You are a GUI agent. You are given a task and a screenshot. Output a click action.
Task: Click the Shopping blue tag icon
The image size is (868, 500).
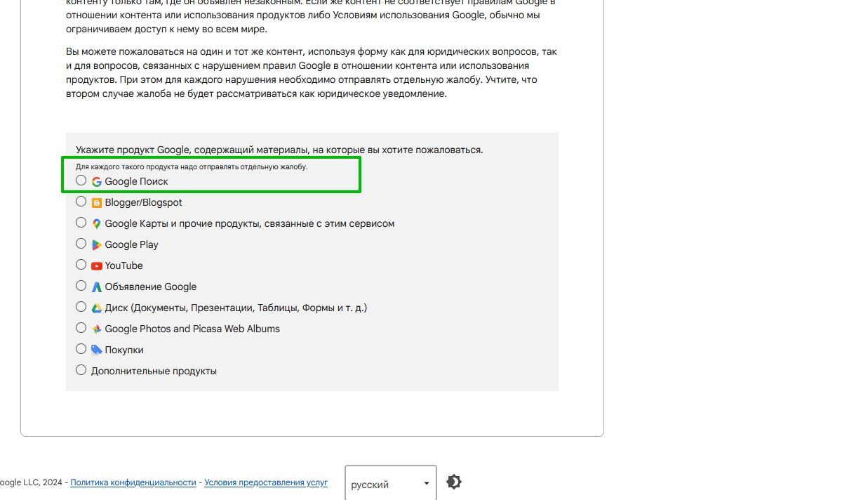[97, 350]
